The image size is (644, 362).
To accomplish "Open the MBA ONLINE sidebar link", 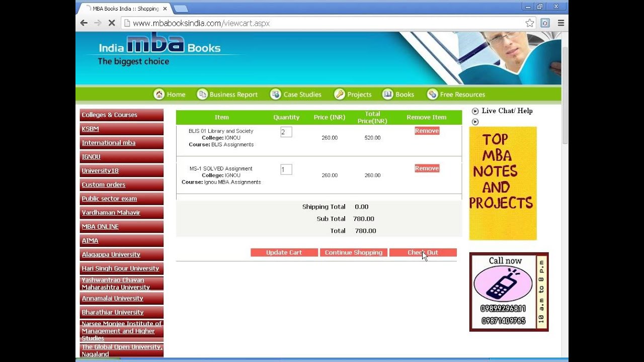I will [122, 227].
